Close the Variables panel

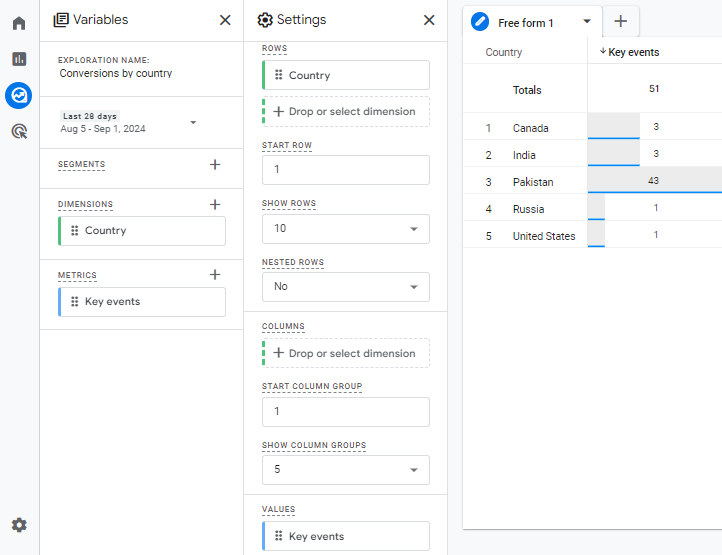pyautogui.click(x=225, y=20)
